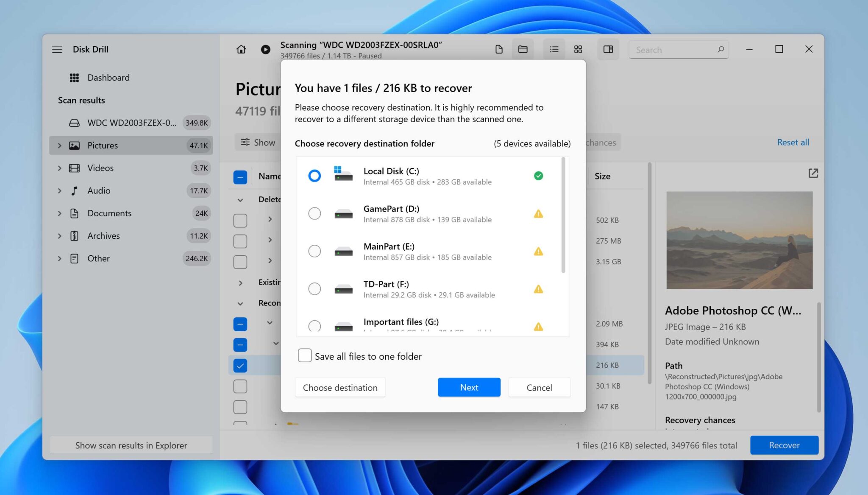The height and width of the screenshot is (495, 868).
Task: Select the list view icon
Action: [554, 49]
